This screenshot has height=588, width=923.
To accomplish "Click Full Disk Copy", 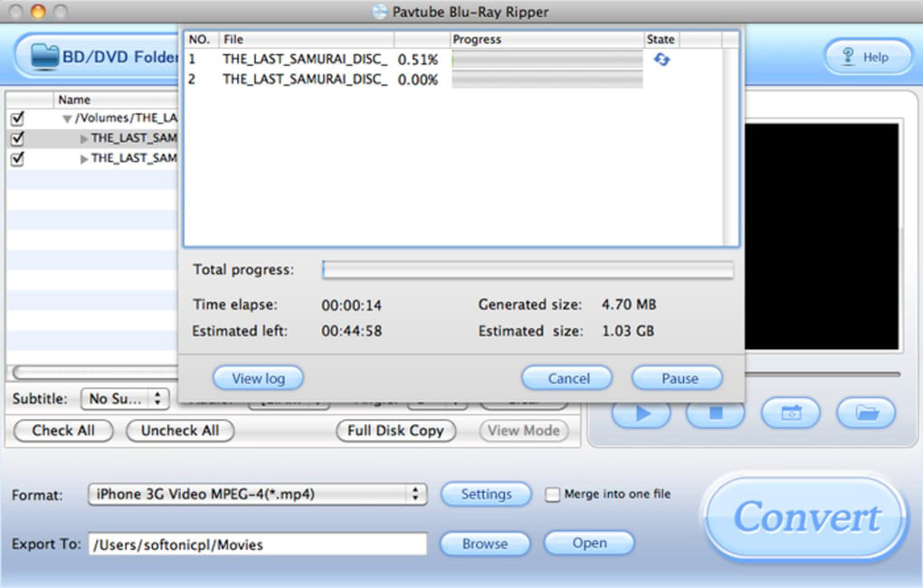I will (x=395, y=431).
